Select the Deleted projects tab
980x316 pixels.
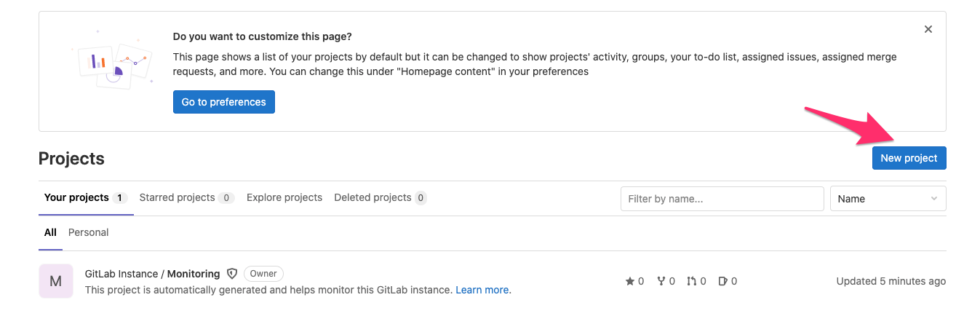click(381, 197)
